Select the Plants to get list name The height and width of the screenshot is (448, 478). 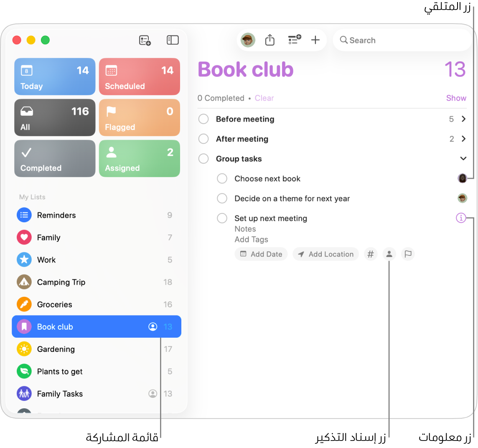[60, 372]
